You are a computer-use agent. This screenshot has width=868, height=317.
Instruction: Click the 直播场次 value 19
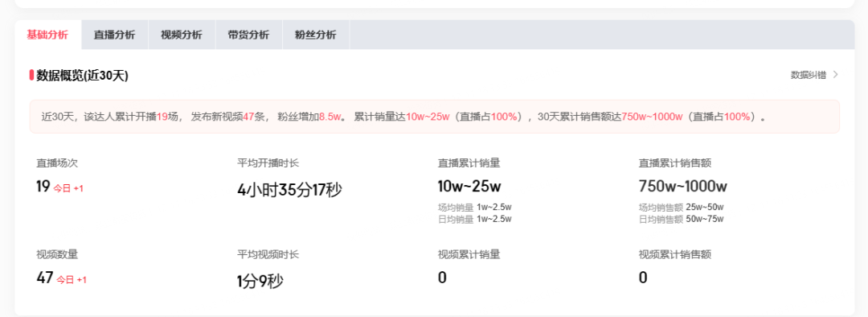click(43, 187)
